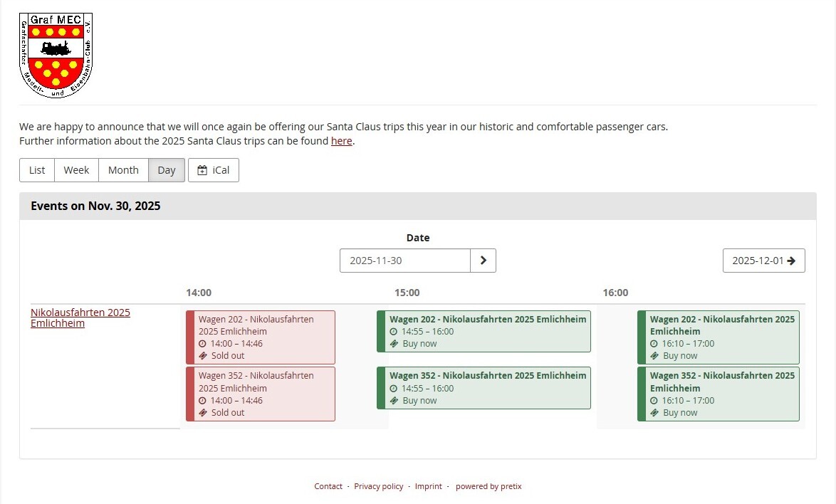Click the Graf MEC club logo
Screen dimensions: 836x504
tap(56, 55)
